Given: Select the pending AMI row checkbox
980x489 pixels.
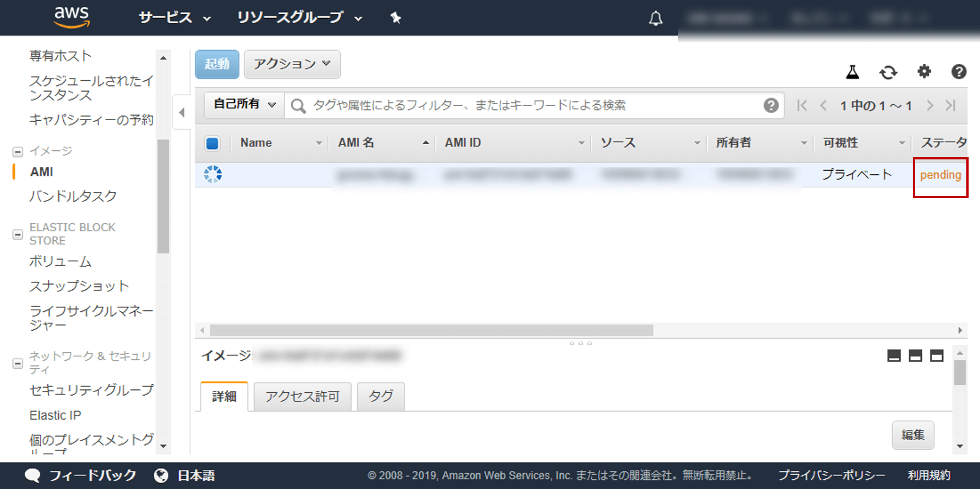Looking at the screenshot, I should click(x=213, y=174).
